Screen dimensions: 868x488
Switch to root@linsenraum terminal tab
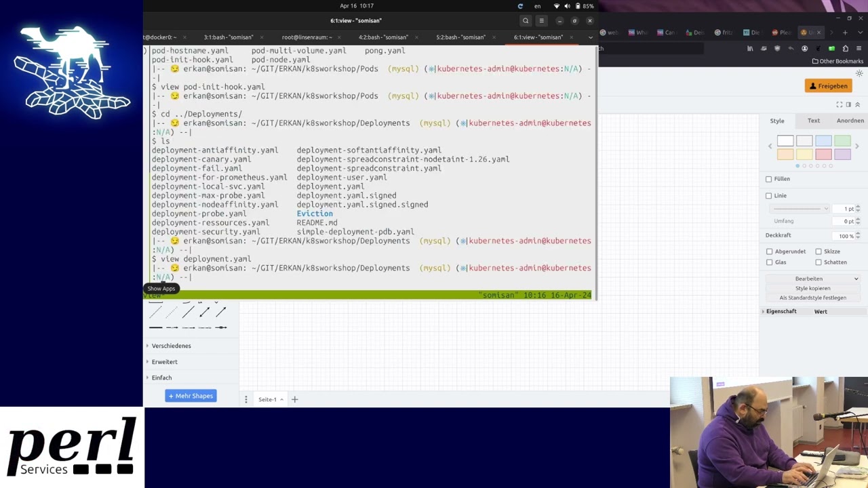307,37
